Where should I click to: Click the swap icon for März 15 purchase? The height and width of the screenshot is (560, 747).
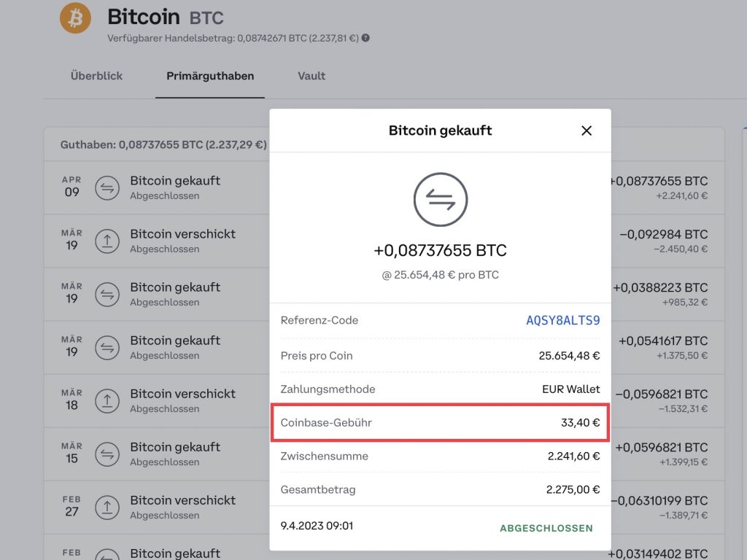(107, 454)
